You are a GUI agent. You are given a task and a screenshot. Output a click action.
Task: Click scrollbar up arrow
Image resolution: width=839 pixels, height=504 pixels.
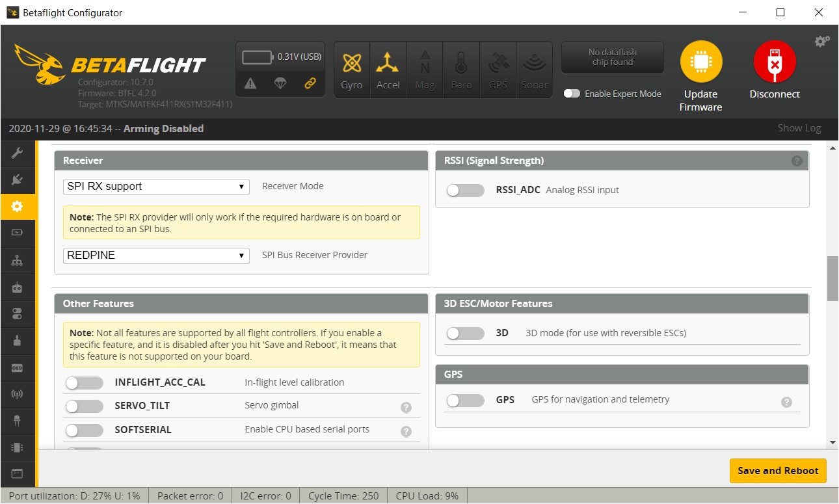point(832,148)
